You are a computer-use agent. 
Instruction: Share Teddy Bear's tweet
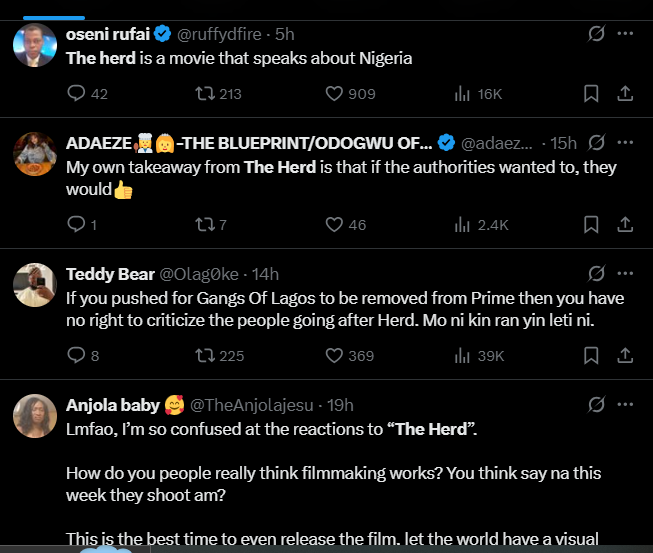[625, 356]
